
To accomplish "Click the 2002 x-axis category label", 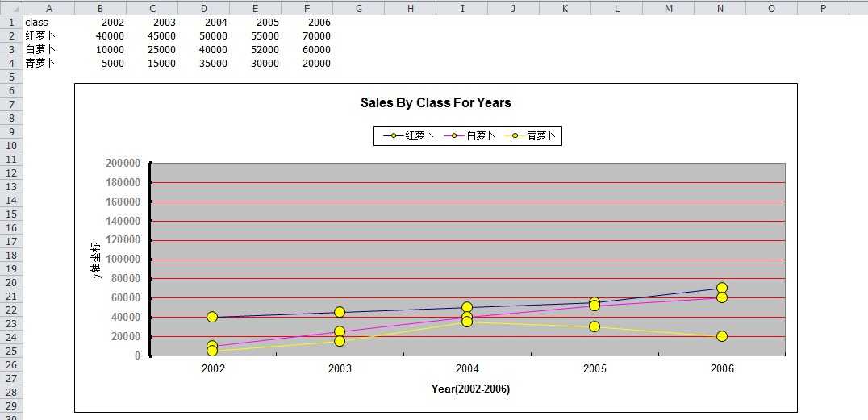I will 213,368.
